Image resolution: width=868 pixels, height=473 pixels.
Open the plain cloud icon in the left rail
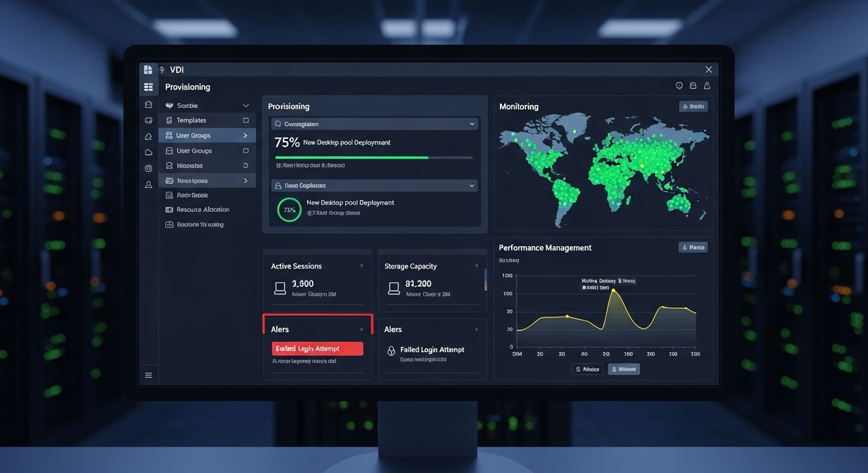coord(149,152)
